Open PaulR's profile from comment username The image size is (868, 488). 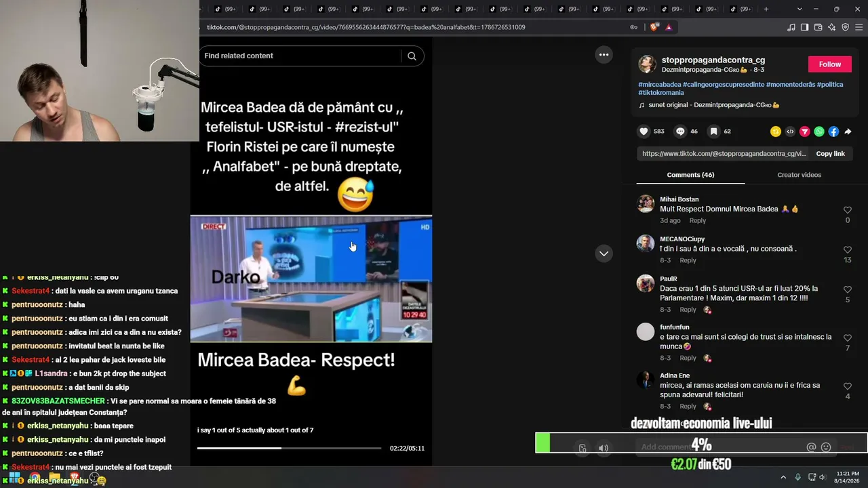[x=669, y=279]
